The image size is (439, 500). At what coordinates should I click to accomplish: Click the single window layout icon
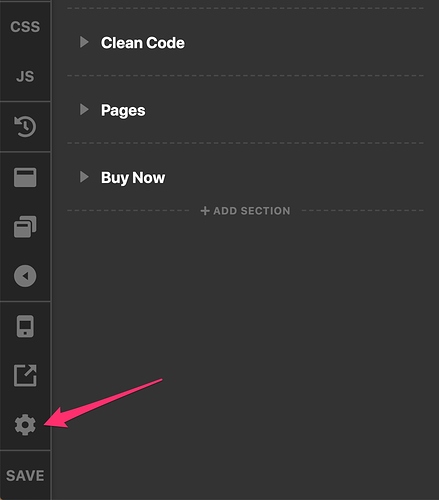pyautogui.click(x=25, y=177)
